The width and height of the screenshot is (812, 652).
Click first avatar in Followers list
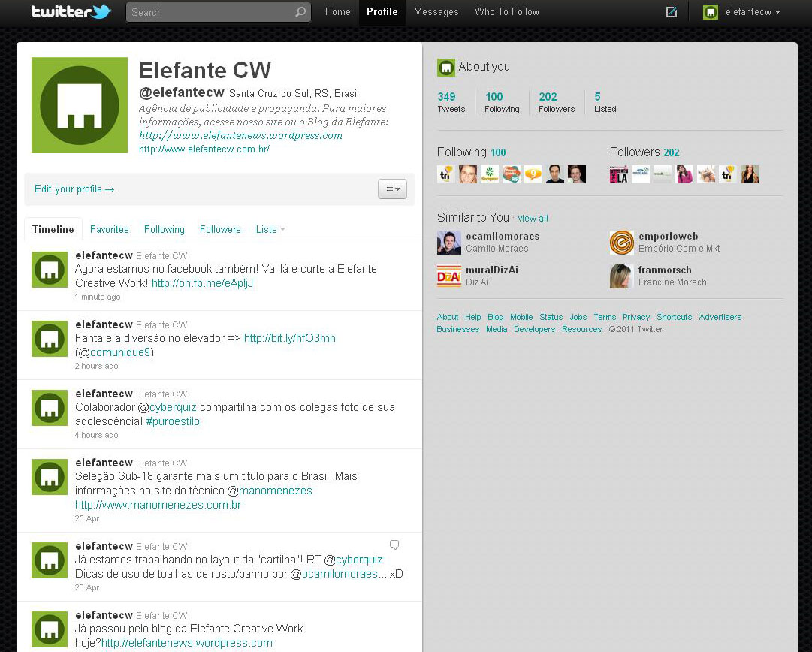click(x=619, y=174)
